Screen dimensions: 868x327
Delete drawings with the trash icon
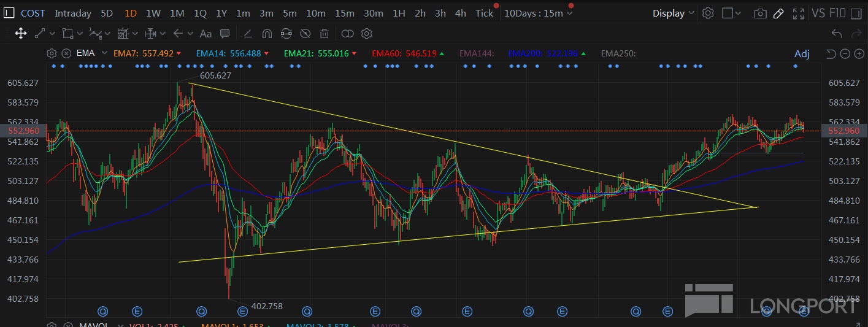pos(324,34)
